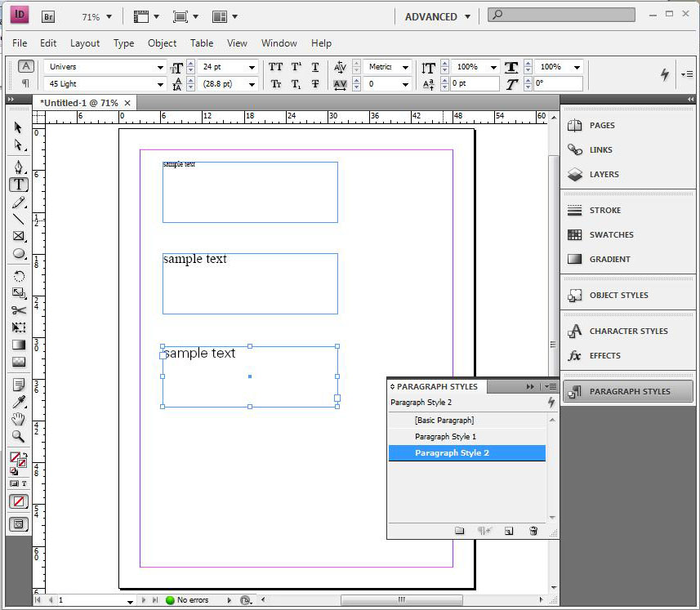Select the Zoom tool
Image resolution: width=700 pixels, height=610 pixels.
(x=18, y=436)
